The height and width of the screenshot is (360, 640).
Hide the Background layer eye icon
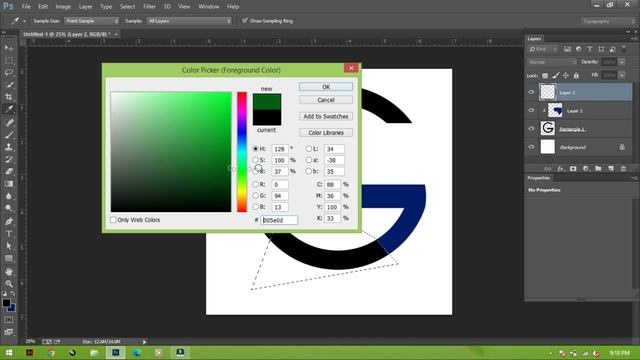click(531, 147)
